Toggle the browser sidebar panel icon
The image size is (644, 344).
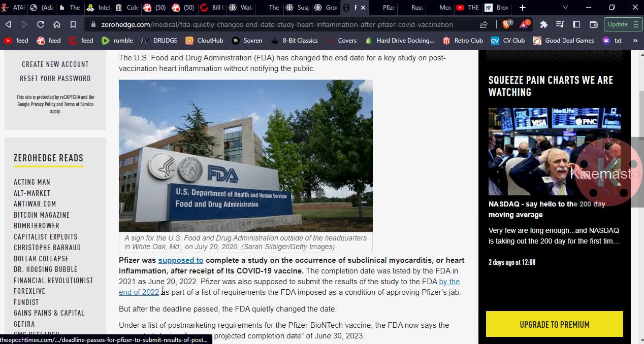576,24
